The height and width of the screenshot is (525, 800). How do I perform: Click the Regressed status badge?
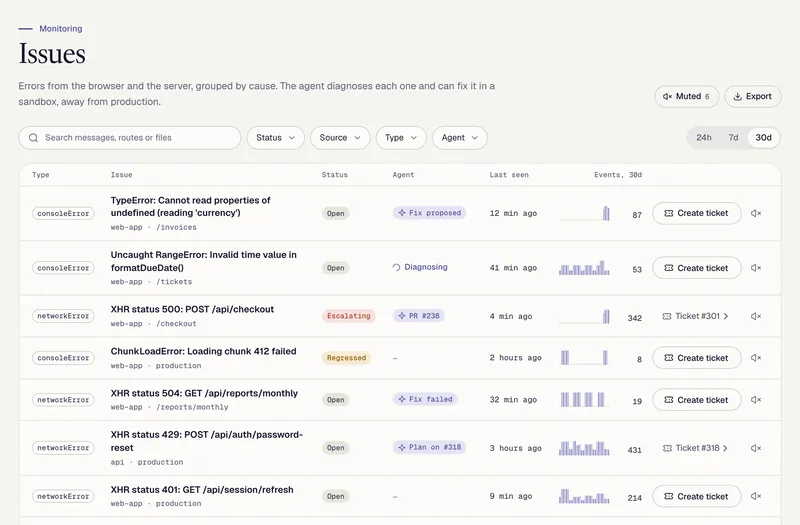point(346,358)
